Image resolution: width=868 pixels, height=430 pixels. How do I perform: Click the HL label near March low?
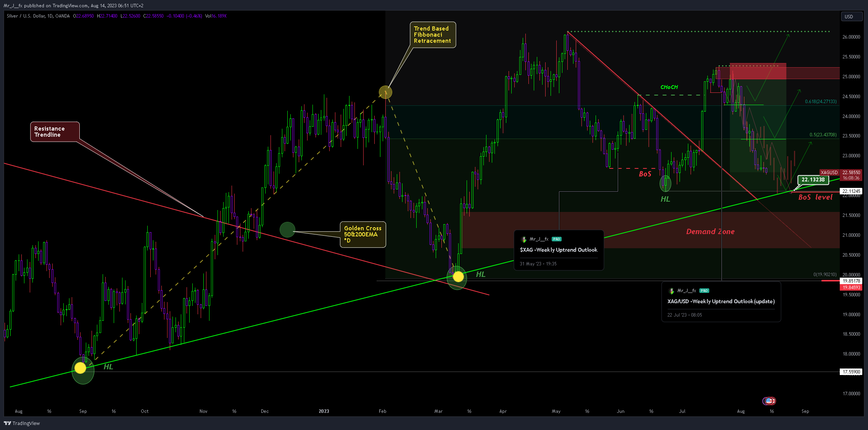481,274
